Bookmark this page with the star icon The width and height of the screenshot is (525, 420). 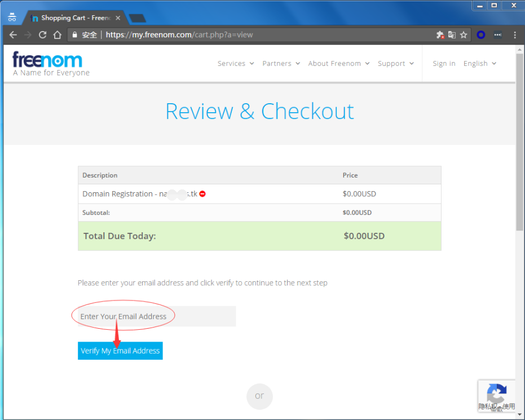pyautogui.click(x=464, y=35)
